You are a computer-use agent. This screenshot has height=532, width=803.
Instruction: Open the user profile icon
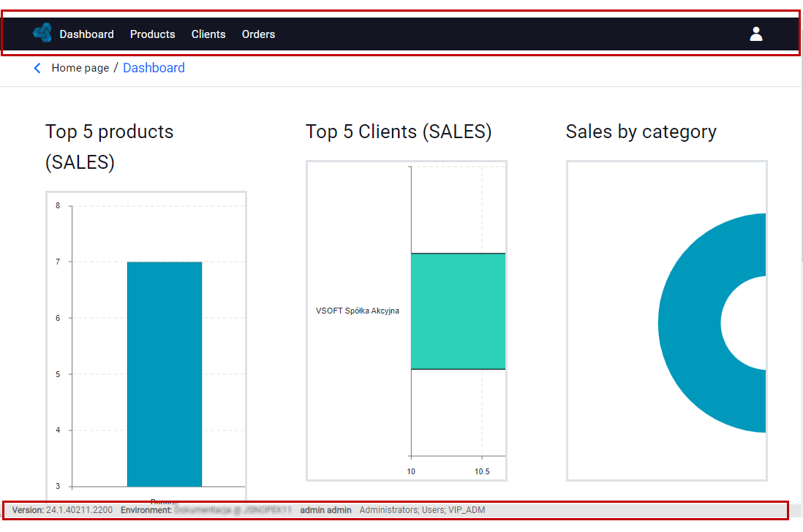[x=756, y=34]
